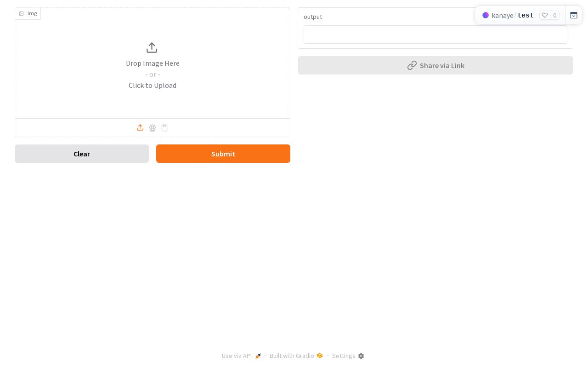The image size is (588, 368).
Task: Click the Share via Link button
Action: click(435, 65)
